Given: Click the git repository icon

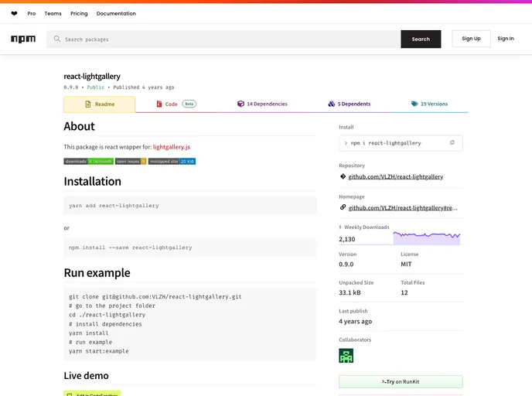Looking at the screenshot, I should [x=343, y=176].
